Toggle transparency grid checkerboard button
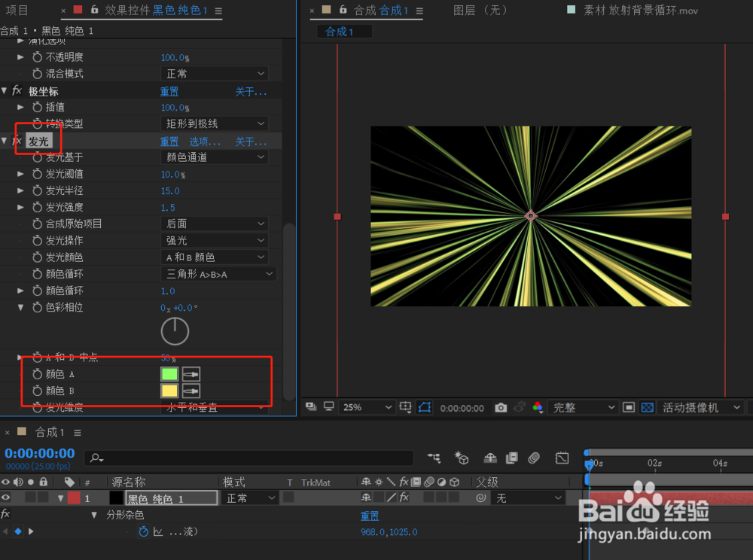 [648, 407]
